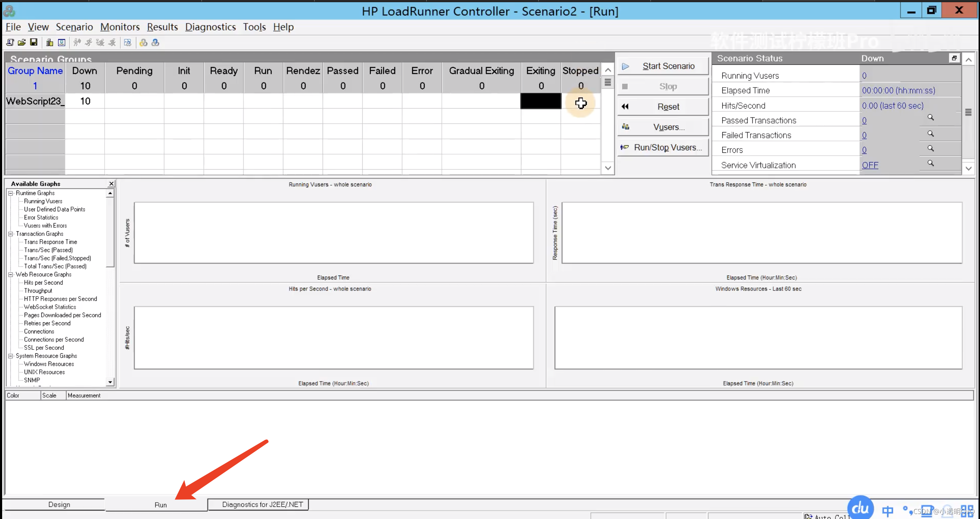This screenshot has width=980, height=519.
Task: Open the Results menu
Action: pyautogui.click(x=162, y=27)
